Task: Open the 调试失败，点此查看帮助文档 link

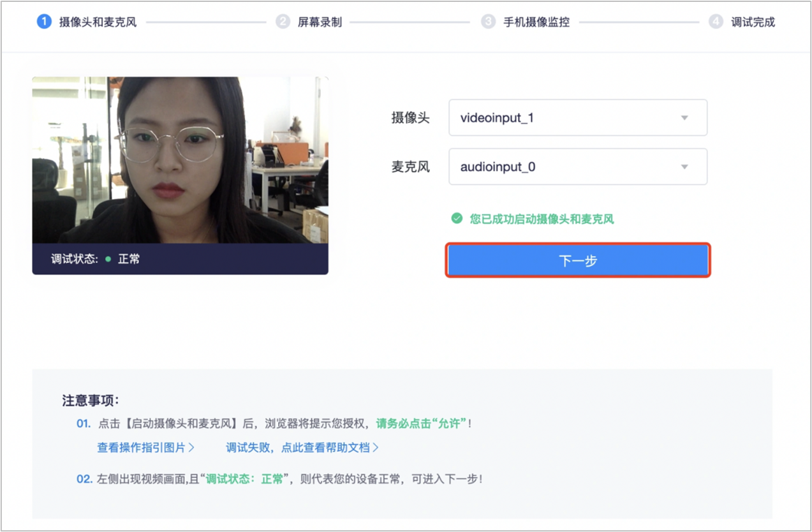Action: point(302,448)
